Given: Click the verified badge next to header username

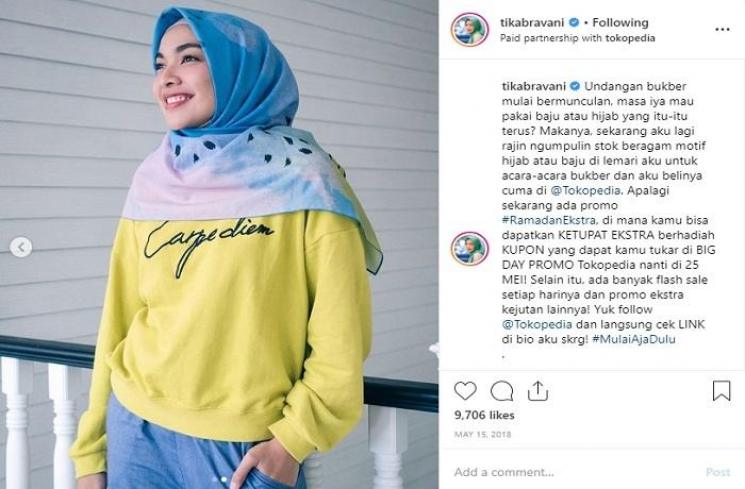Looking at the screenshot, I should [574, 22].
